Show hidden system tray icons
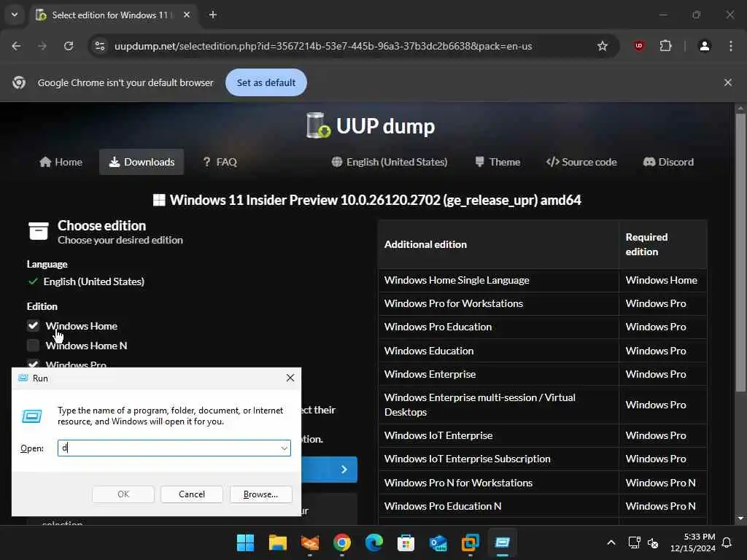The width and height of the screenshot is (747, 560). (x=611, y=542)
